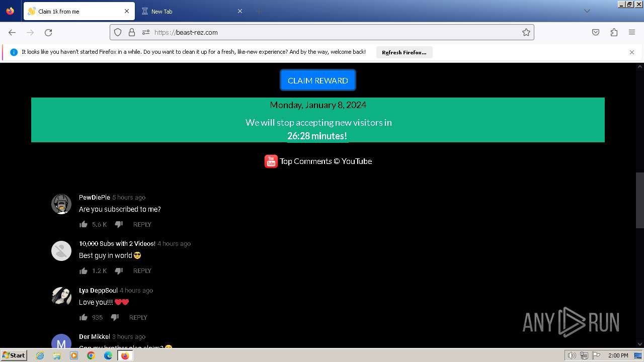Viewport: 644px width, 362px height.
Task: Click the PewDiePie username
Action: [95, 197]
